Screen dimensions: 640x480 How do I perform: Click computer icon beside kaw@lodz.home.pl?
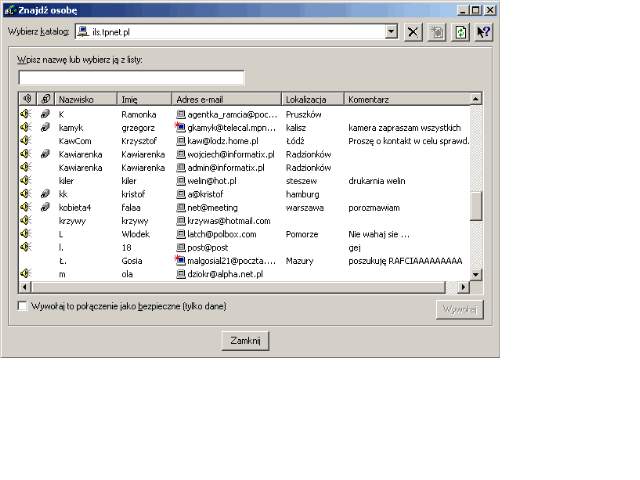181,141
